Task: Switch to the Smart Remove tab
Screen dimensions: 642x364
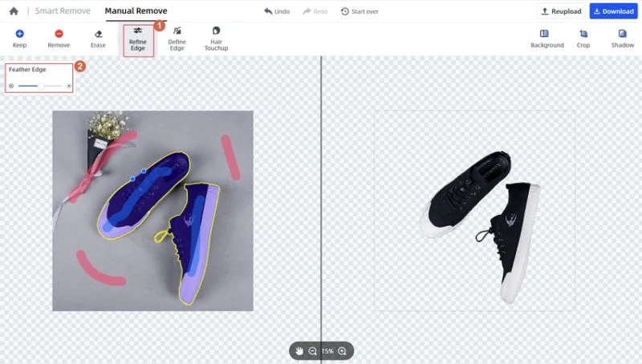Action: 63,11
